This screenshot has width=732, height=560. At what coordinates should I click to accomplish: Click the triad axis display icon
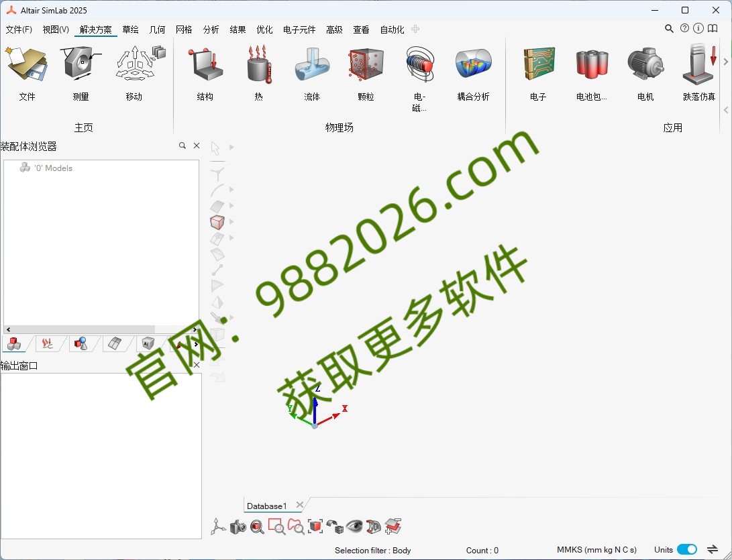217,527
